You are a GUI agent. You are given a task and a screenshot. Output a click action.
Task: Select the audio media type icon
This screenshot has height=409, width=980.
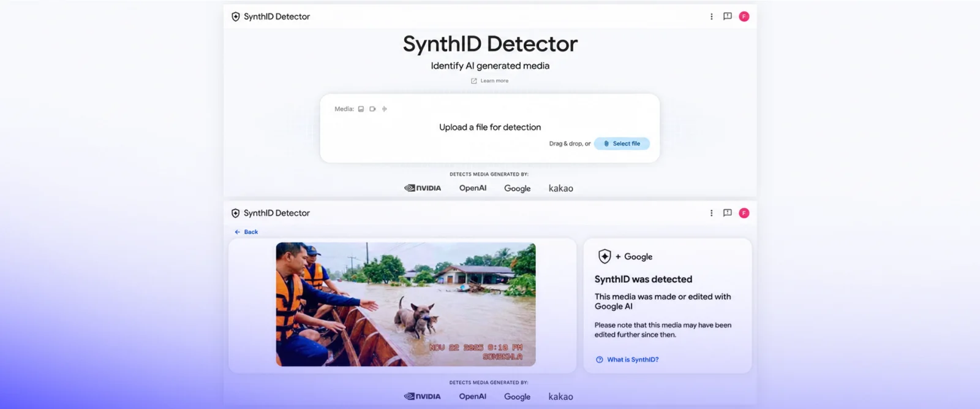pos(384,109)
